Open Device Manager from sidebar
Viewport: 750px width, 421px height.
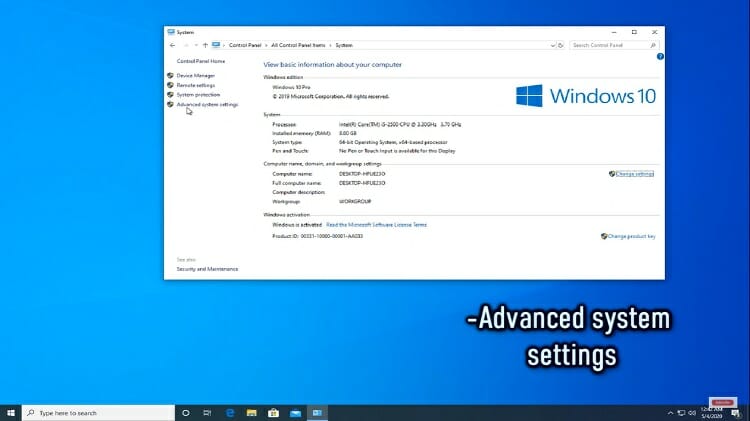[x=196, y=76]
